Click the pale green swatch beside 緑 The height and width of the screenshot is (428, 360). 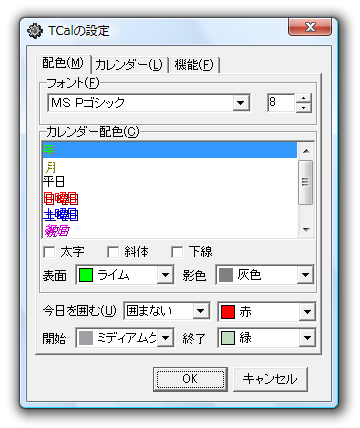click(x=227, y=338)
